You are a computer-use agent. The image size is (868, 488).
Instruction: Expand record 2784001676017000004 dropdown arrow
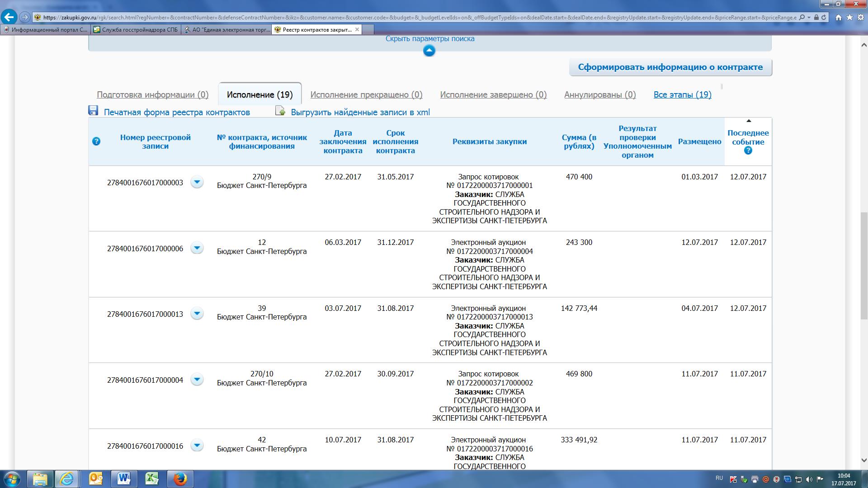tap(197, 380)
